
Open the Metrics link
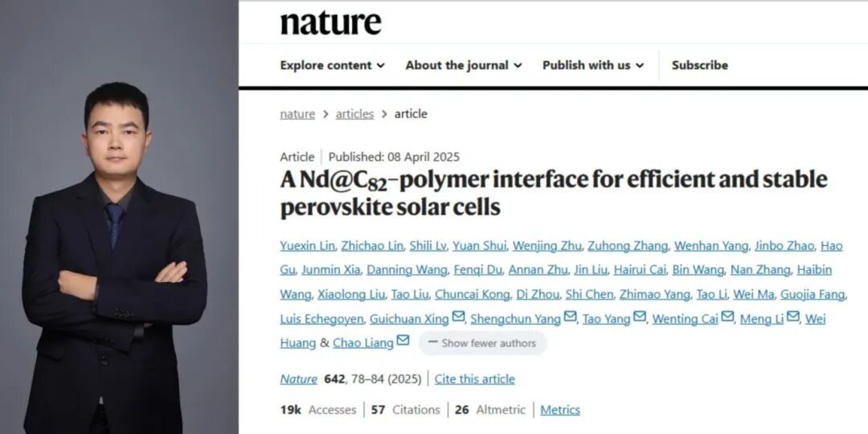[x=559, y=410]
